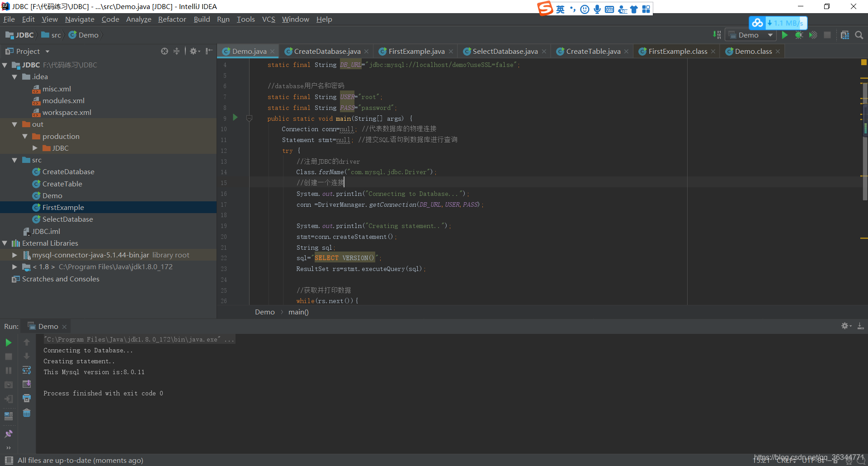Click the Build Project icon in the toolbar
The width and height of the screenshot is (868, 466).
[717, 35]
